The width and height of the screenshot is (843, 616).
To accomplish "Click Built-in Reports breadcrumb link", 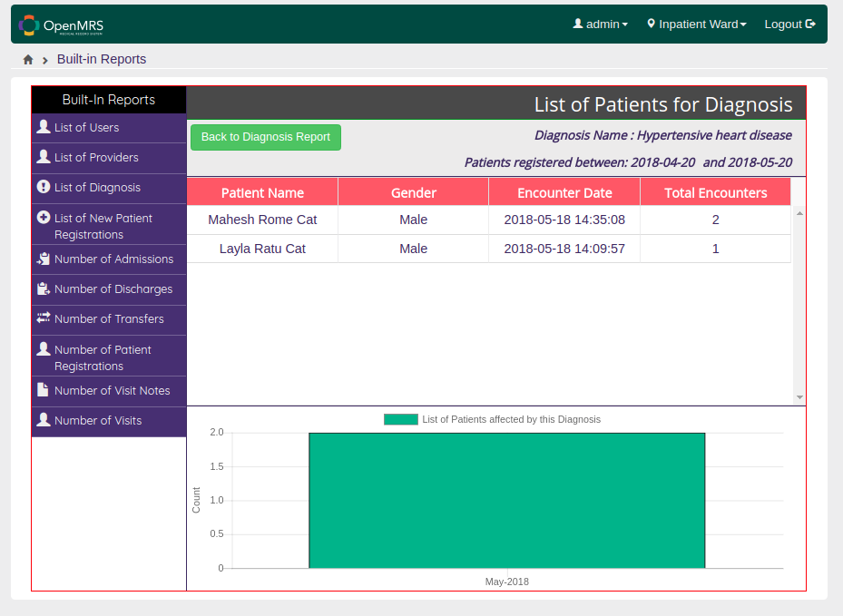I will tap(102, 59).
